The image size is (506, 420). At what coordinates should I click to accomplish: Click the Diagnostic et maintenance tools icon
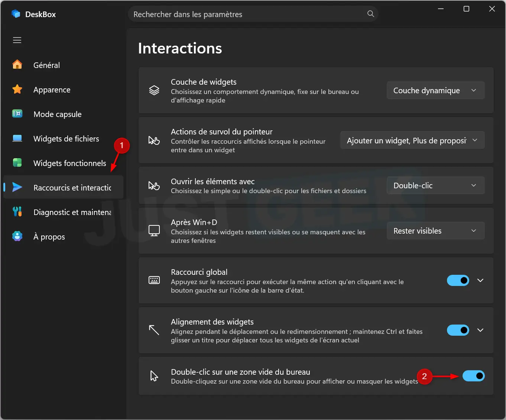click(x=17, y=212)
